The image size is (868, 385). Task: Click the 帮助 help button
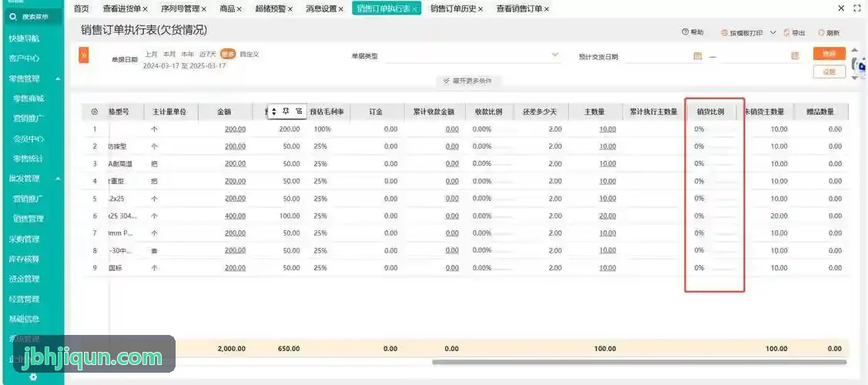[x=692, y=32]
